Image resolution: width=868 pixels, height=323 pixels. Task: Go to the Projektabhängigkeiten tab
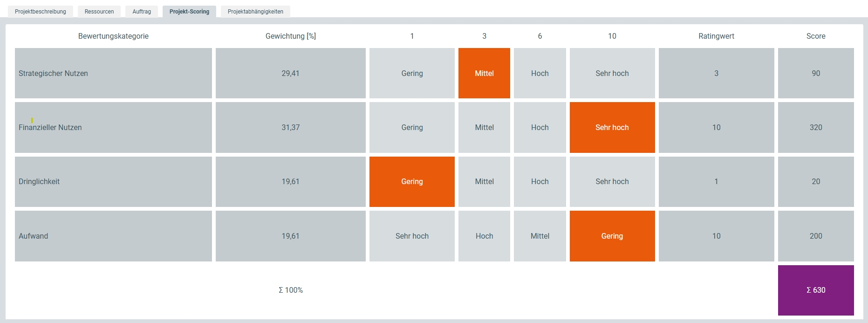pyautogui.click(x=255, y=12)
